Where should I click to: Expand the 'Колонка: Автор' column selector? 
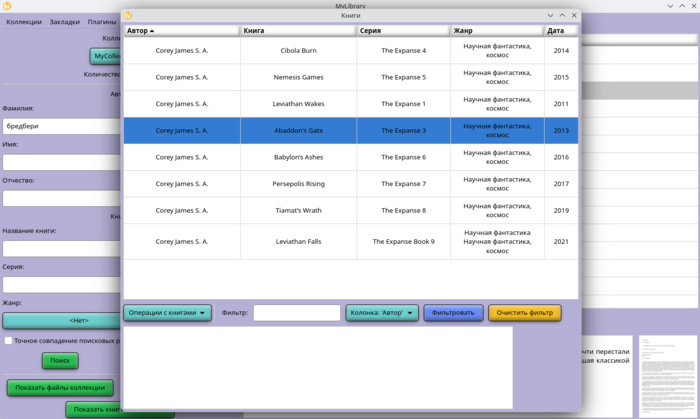382,313
